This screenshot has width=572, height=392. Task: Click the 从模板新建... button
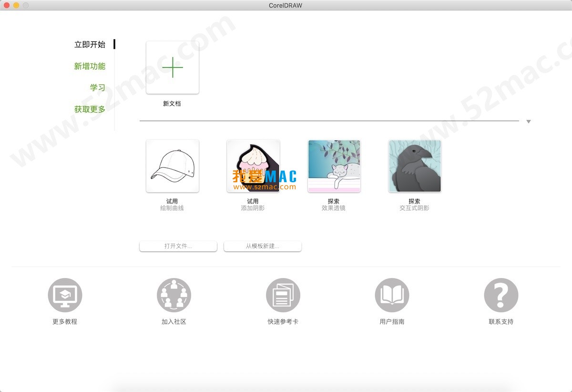click(x=263, y=246)
